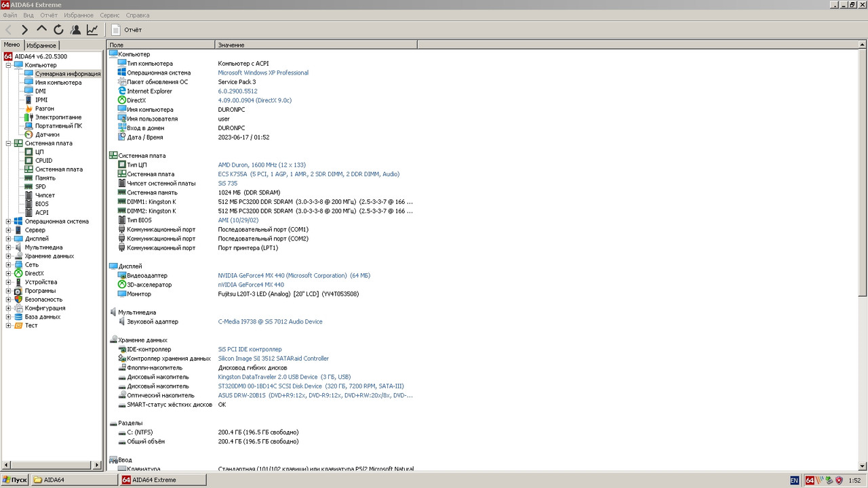Screen dimensions: 868x488
Task: Click the Поле column header
Action: click(161, 45)
